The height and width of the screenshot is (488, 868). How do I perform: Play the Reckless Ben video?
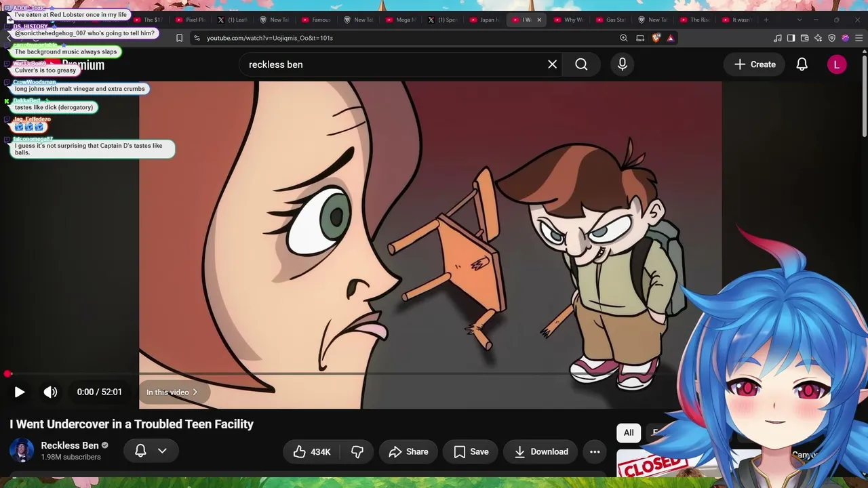click(x=20, y=392)
